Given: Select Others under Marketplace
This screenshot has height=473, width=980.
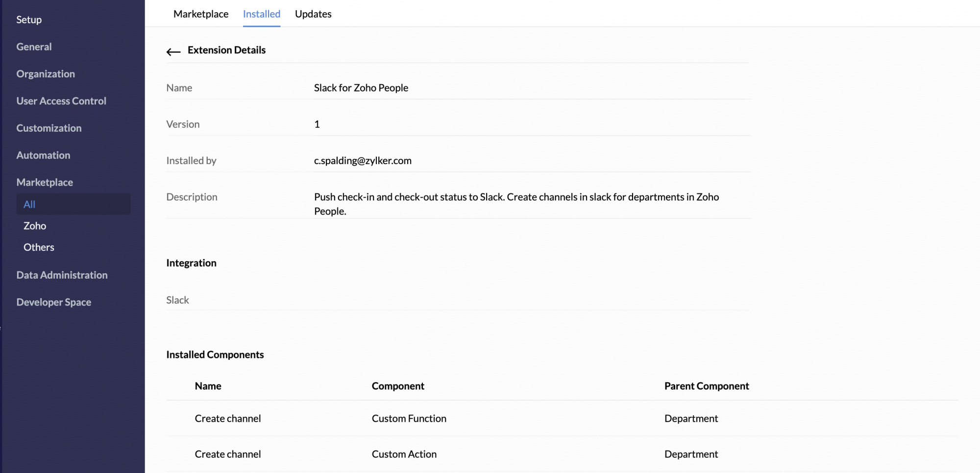Looking at the screenshot, I should point(39,247).
